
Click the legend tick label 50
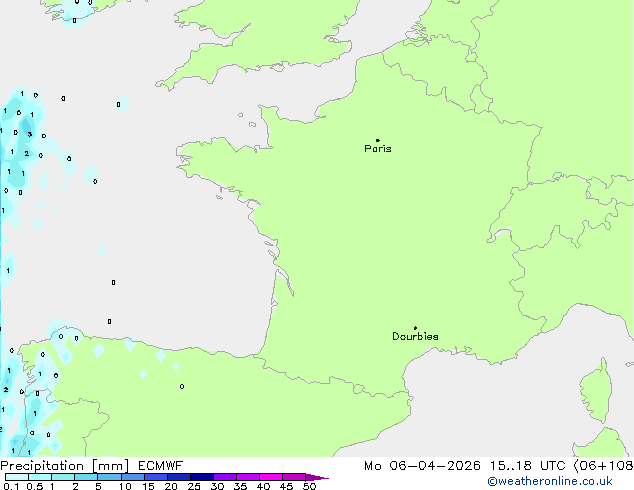click(309, 486)
